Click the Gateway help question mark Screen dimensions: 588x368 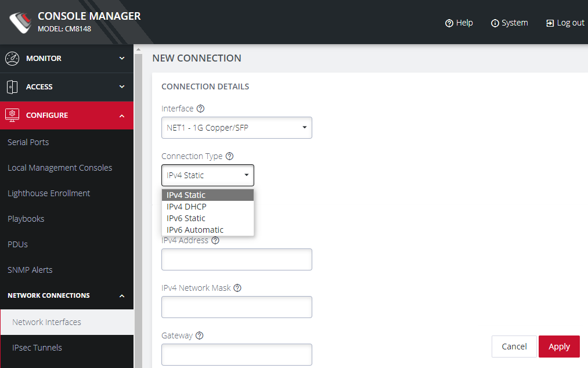199,335
